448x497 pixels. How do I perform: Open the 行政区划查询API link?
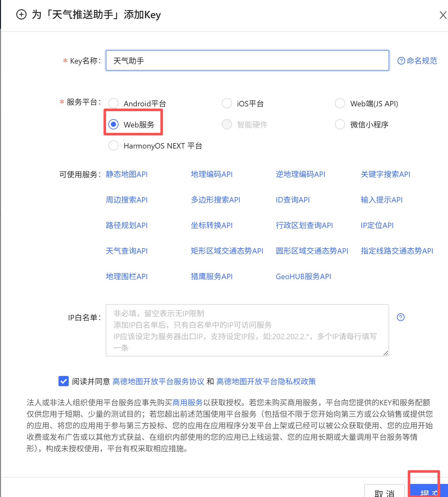coord(304,225)
